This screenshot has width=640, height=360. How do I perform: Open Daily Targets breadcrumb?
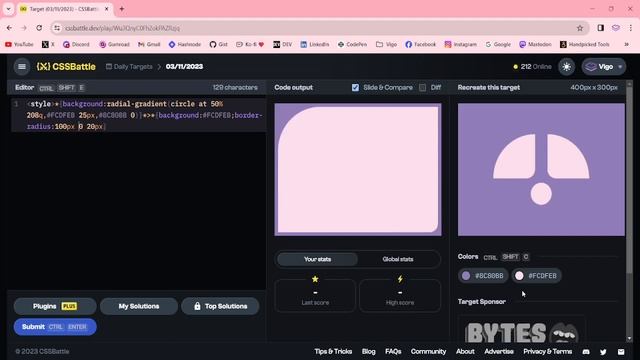click(x=129, y=67)
